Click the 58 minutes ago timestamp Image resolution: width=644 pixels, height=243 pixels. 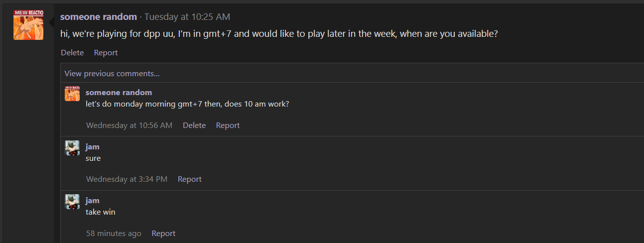point(114,234)
